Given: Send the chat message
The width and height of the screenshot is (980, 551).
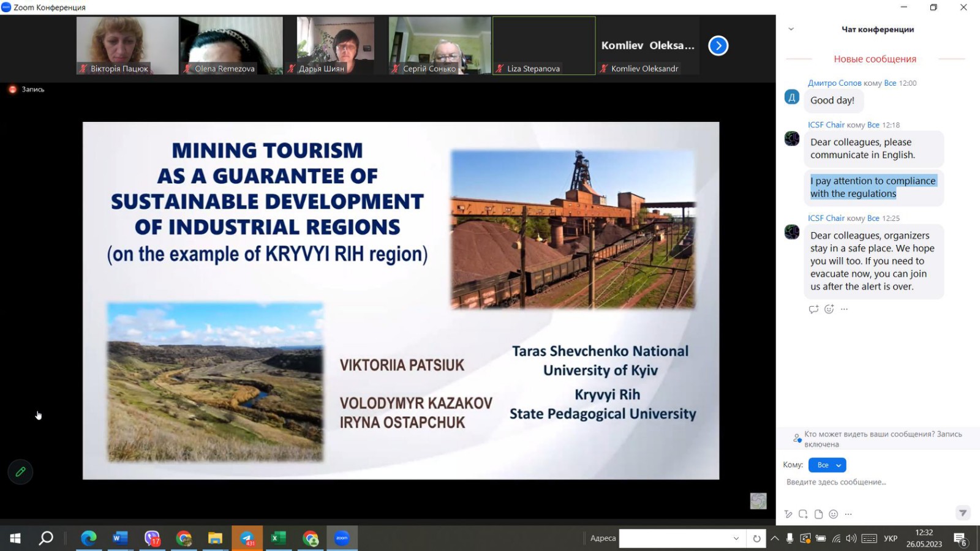Looking at the screenshot, I should 963,513.
